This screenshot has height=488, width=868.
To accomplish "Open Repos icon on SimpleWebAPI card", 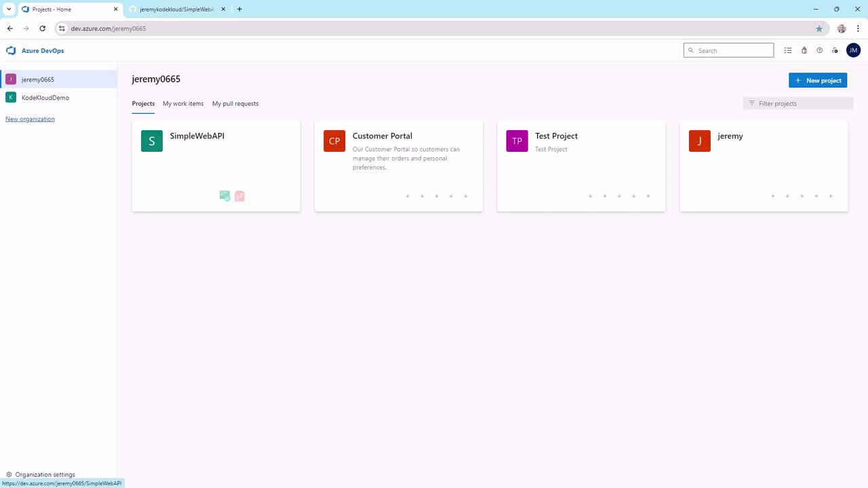I will (x=239, y=196).
